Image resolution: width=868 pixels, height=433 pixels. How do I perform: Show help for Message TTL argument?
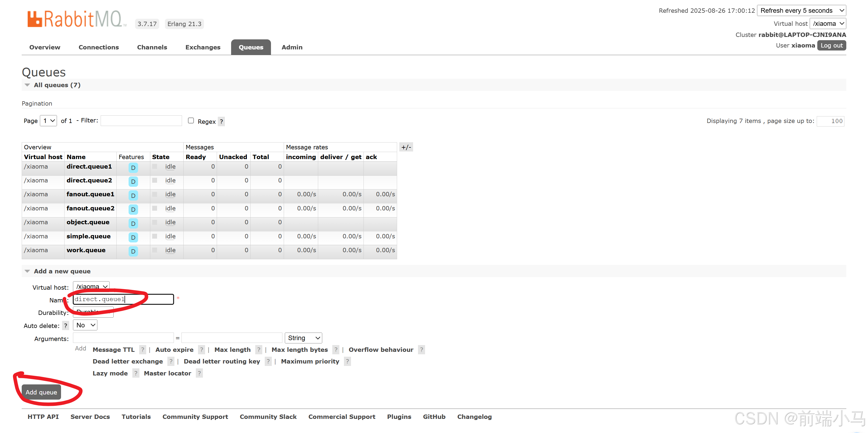(x=142, y=350)
